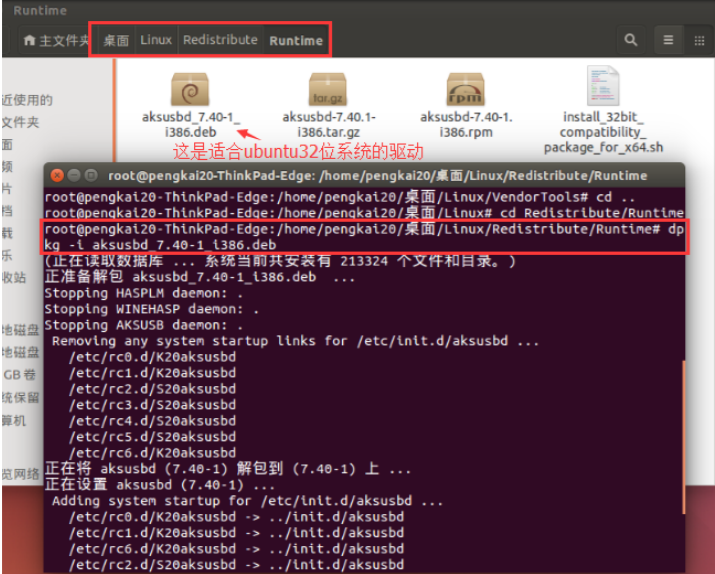Click the 'cd Redistribute/Runtime' command line
This screenshot has height=574, width=715.
coord(364,213)
